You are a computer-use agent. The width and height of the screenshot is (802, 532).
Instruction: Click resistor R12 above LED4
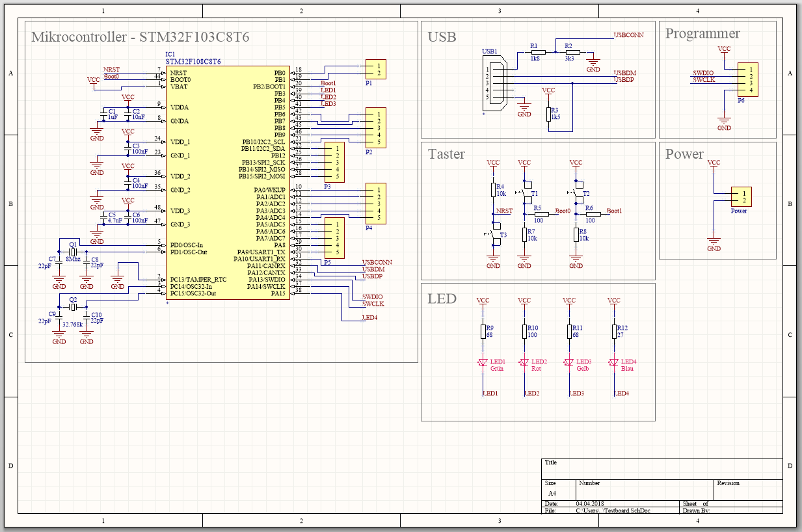[613, 331]
